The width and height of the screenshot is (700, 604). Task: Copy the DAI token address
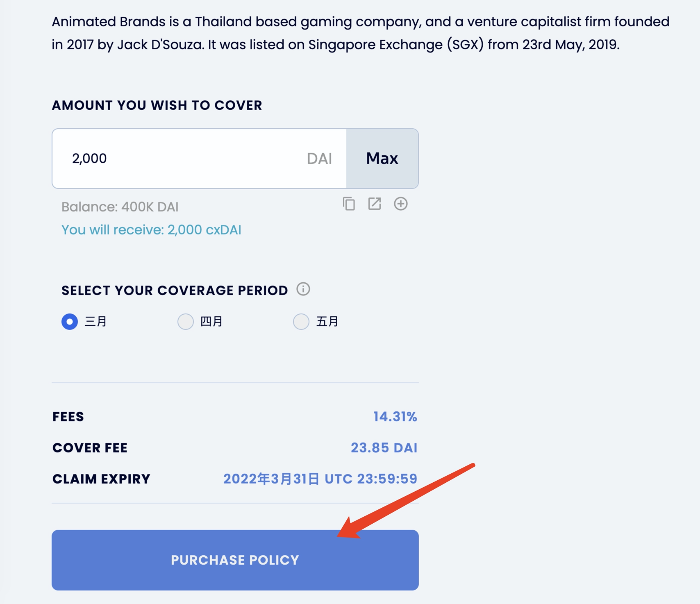coord(349,204)
